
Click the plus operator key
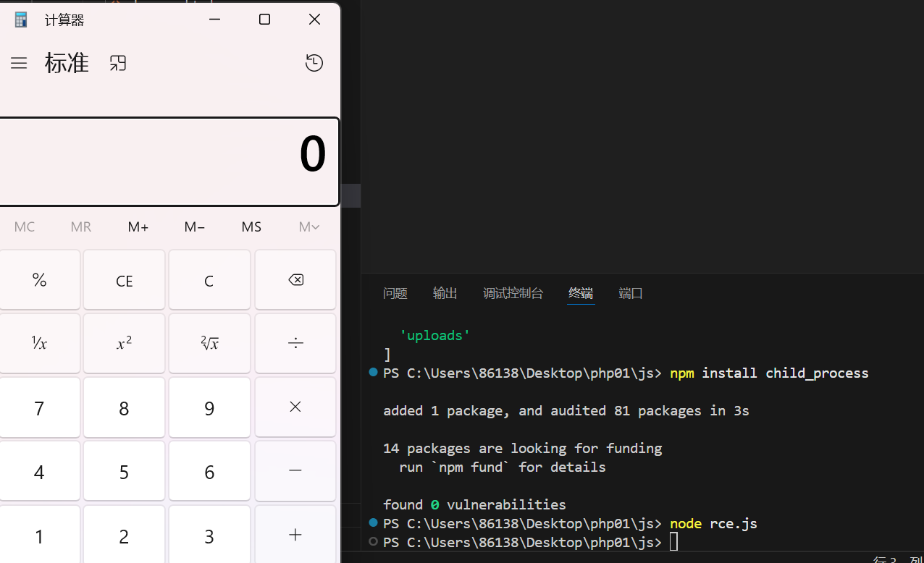pyautogui.click(x=295, y=534)
